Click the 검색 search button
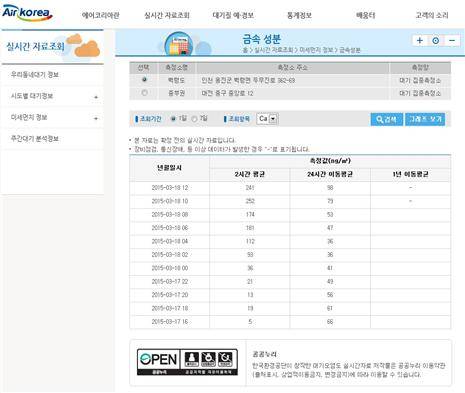The width and height of the screenshot is (465, 393). (x=387, y=119)
